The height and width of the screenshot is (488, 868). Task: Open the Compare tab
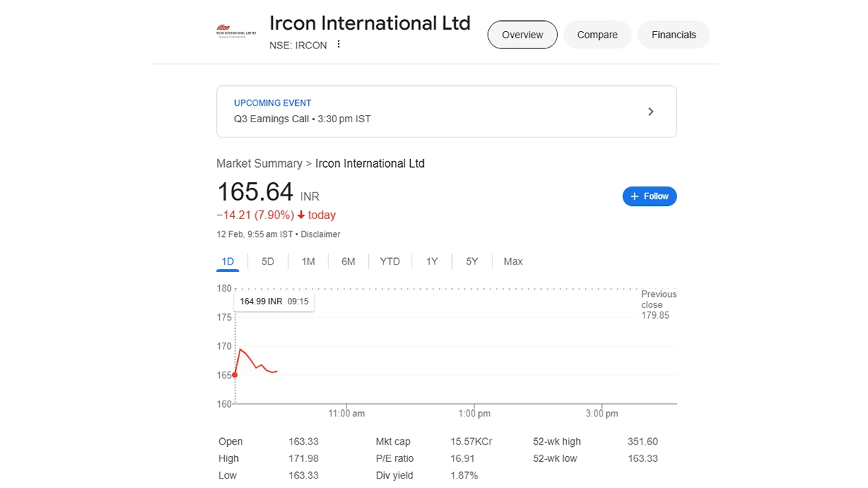click(597, 35)
